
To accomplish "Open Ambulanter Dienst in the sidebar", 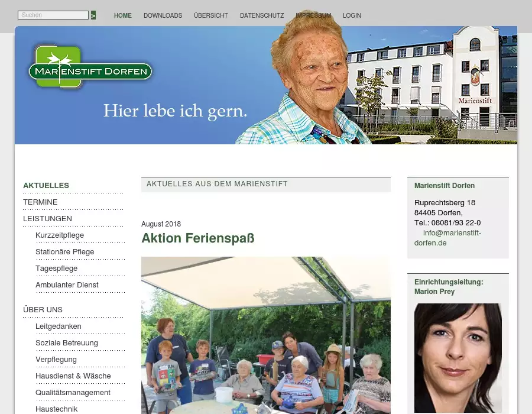I will pyautogui.click(x=67, y=285).
